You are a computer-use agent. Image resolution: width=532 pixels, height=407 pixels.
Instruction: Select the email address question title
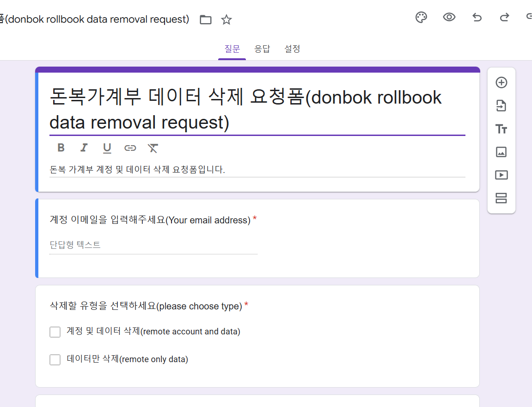pos(150,220)
